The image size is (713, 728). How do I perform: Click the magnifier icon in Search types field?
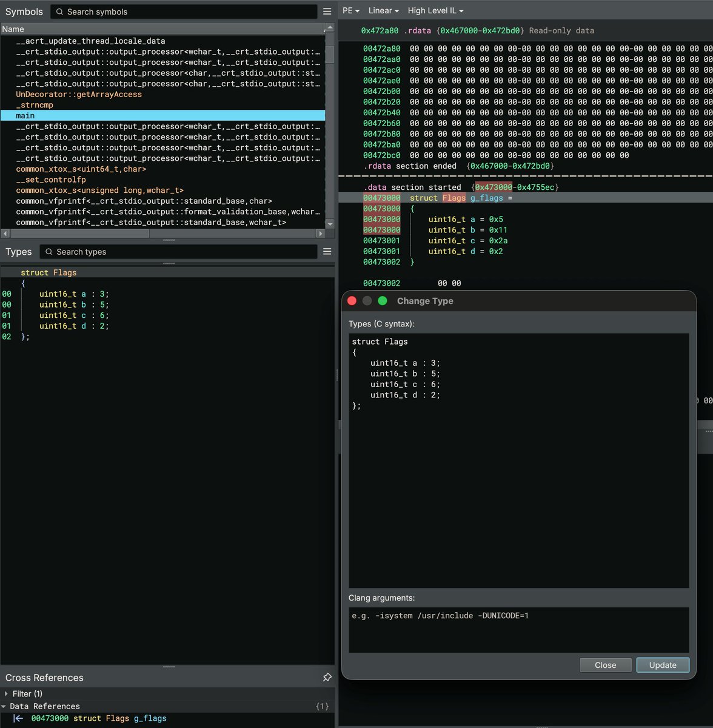point(47,251)
